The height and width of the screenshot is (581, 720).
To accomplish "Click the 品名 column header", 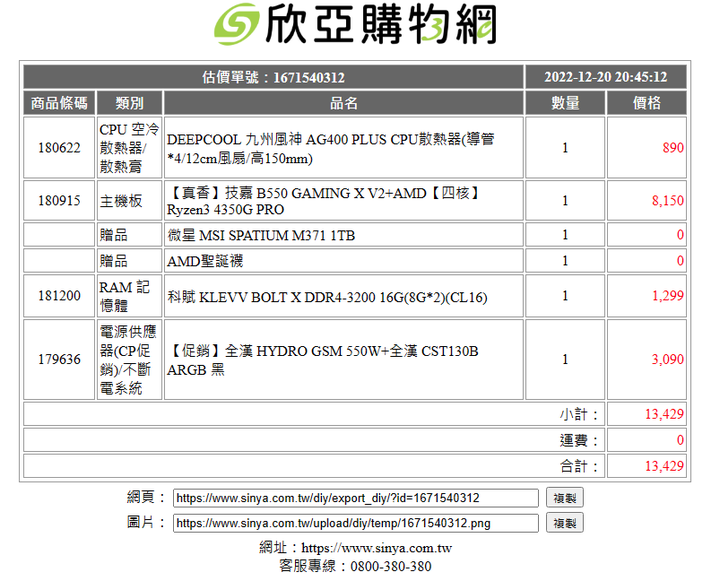I will click(343, 103).
